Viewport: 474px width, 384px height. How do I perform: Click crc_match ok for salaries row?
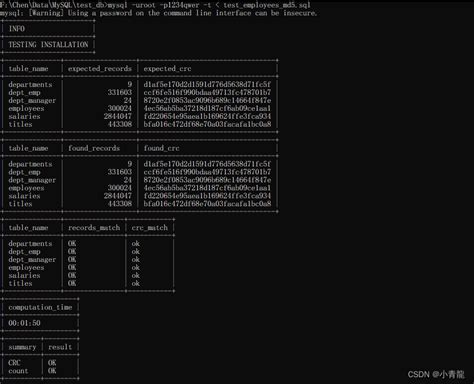click(136, 276)
